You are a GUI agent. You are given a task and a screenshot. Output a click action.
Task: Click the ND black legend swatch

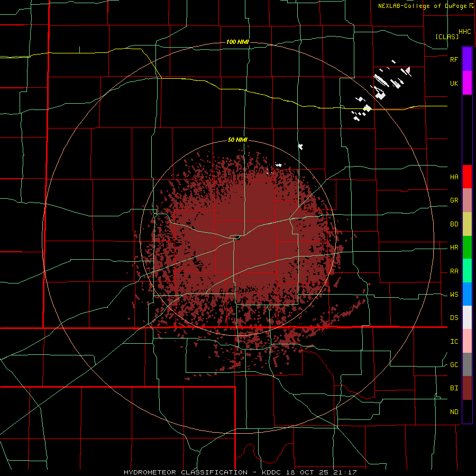pos(467,411)
